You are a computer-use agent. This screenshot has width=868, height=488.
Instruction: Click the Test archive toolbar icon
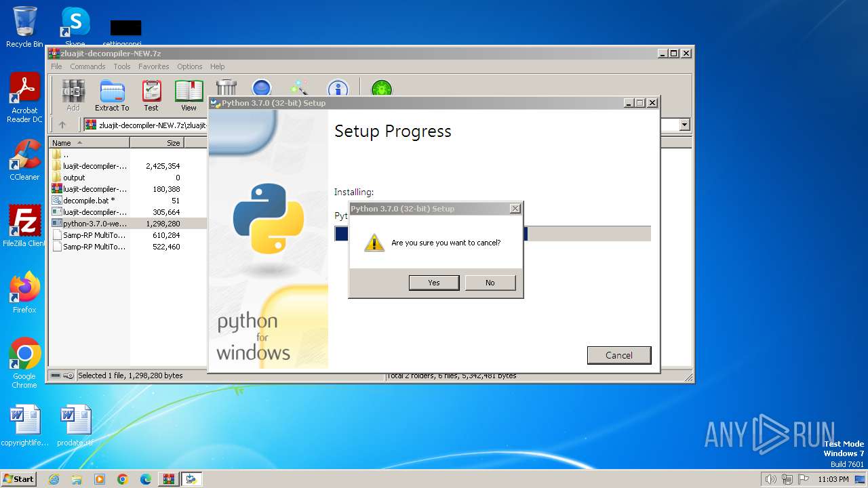coord(151,96)
